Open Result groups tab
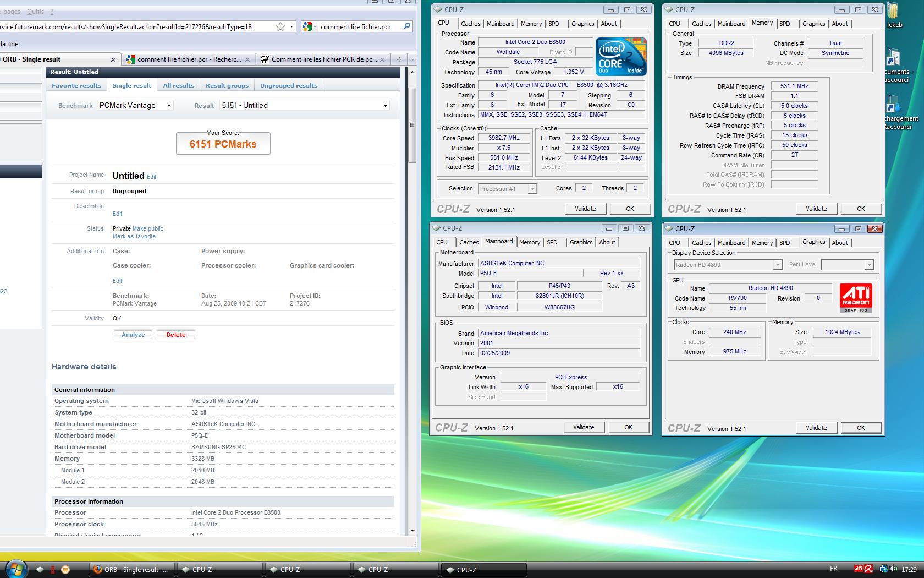Viewport: 924px width, 578px height. pos(227,85)
